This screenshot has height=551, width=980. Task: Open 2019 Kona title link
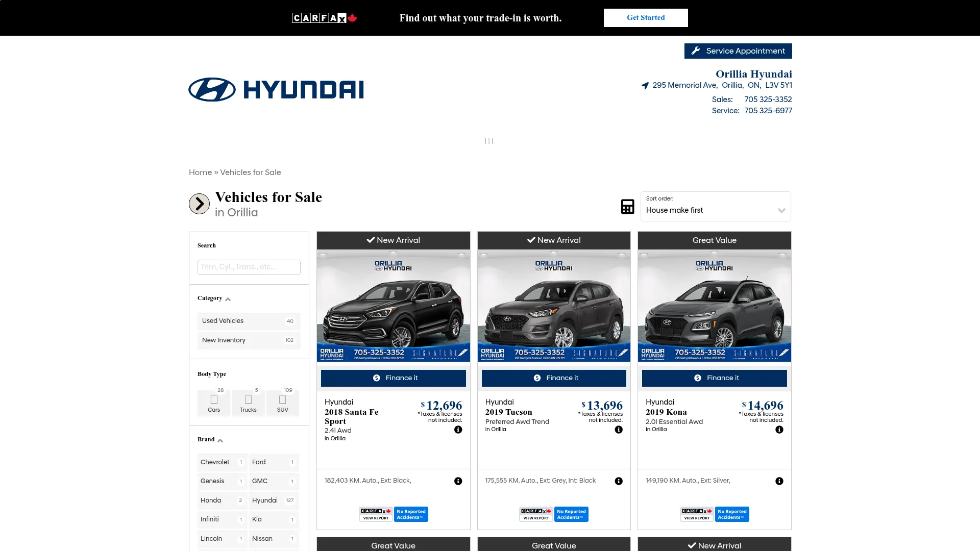click(666, 412)
